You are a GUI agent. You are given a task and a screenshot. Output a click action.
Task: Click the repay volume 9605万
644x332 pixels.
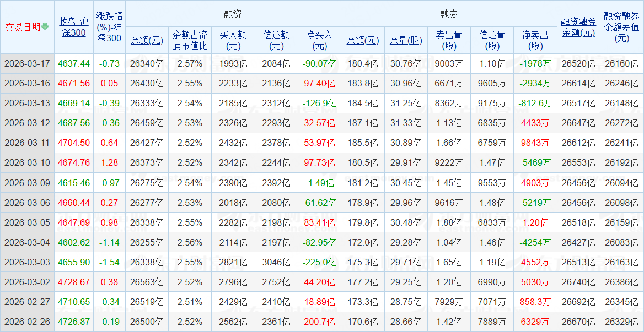pyautogui.click(x=492, y=83)
